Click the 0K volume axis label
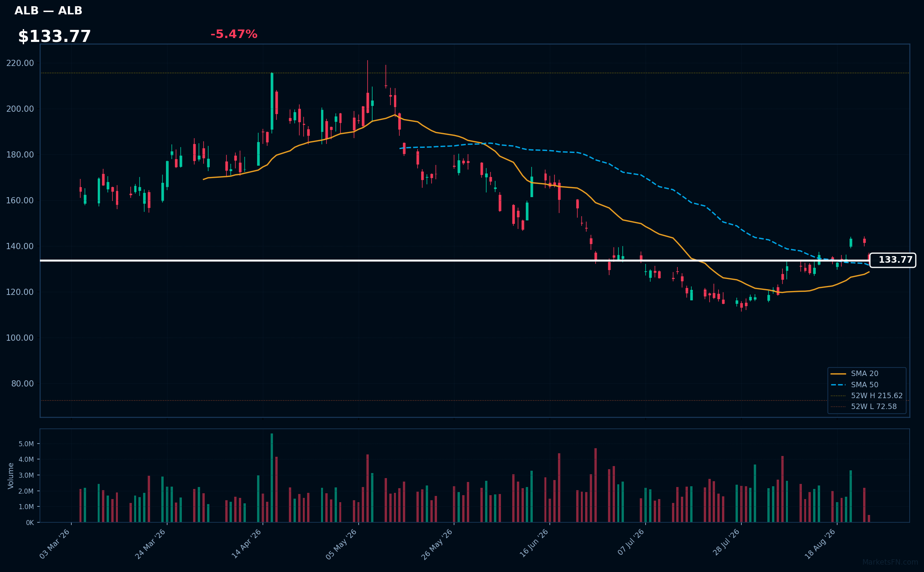Viewport: 924px width, 572px height. [x=30, y=522]
